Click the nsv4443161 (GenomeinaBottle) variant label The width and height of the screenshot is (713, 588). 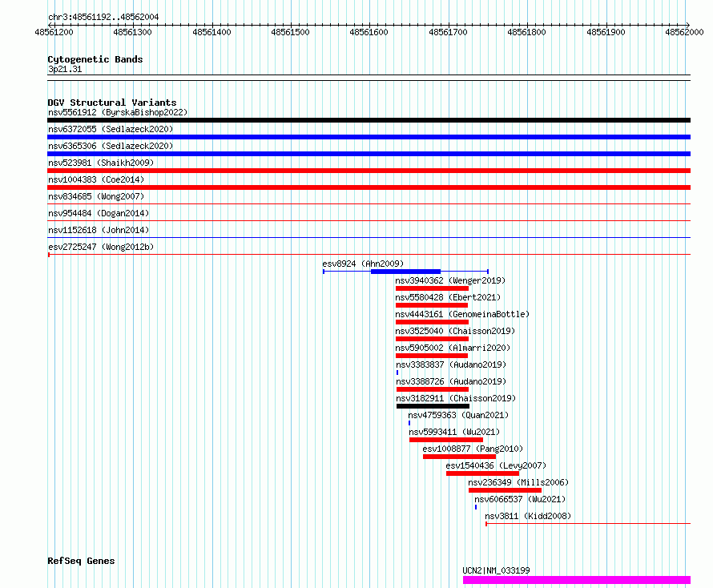coord(462,314)
